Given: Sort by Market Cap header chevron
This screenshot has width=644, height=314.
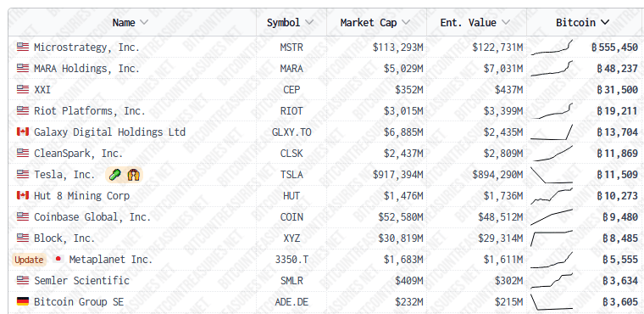Looking at the screenshot, I should [x=406, y=22].
